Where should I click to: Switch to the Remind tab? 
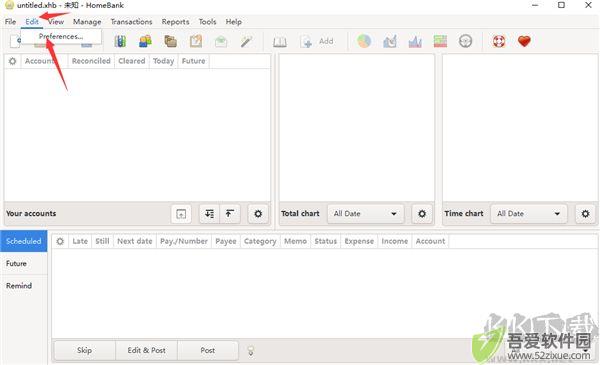24,285
